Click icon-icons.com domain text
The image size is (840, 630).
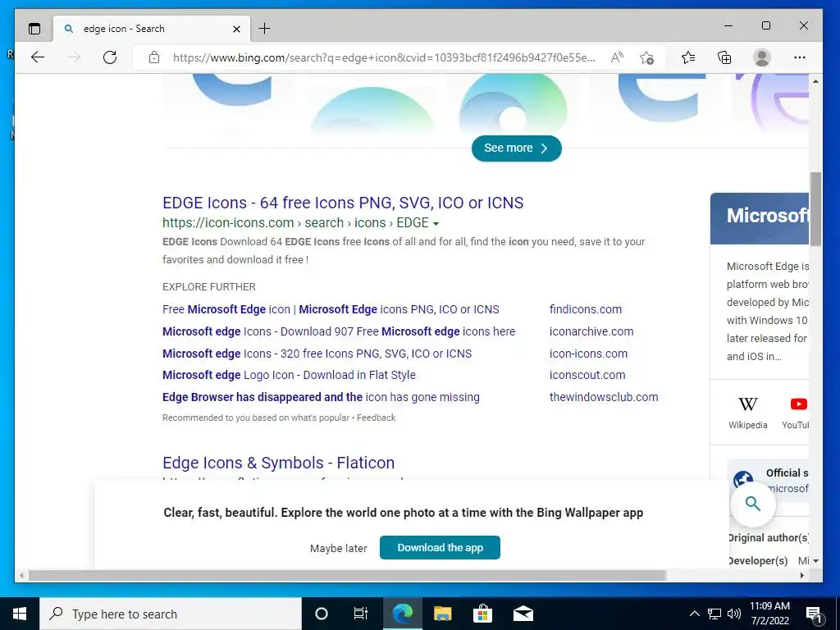click(588, 354)
